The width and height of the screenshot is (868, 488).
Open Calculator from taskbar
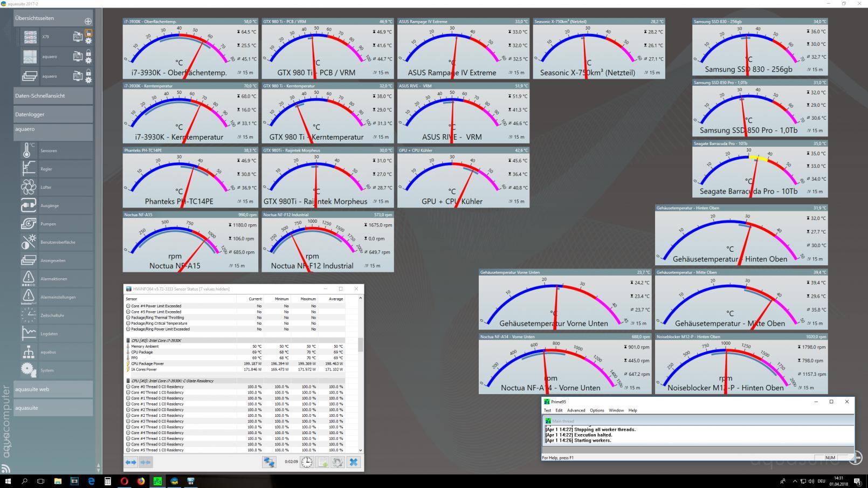[x=107, y=481]
